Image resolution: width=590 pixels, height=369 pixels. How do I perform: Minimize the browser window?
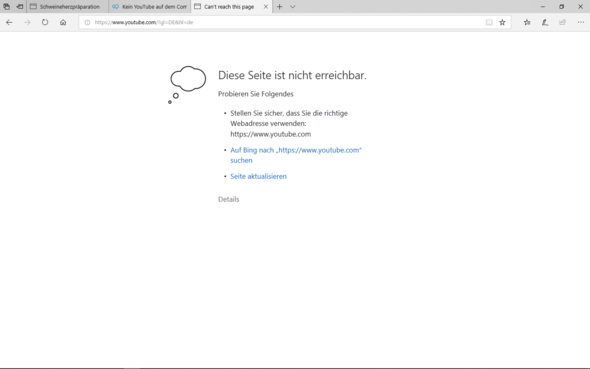click(x=543, y=6)
